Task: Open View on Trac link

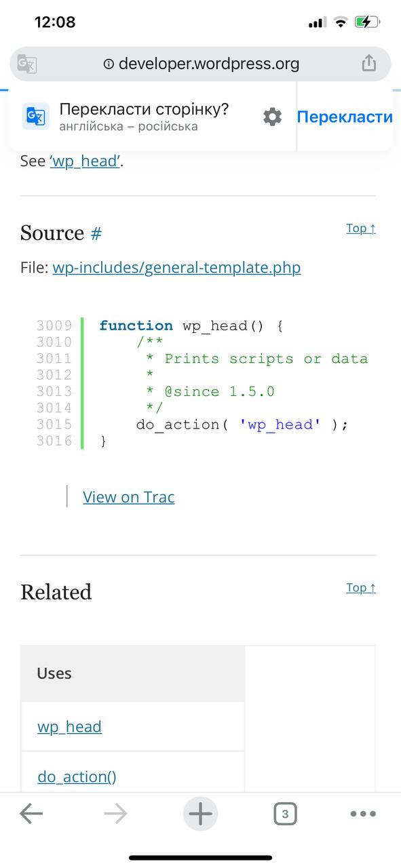Action: click(129, 497)
